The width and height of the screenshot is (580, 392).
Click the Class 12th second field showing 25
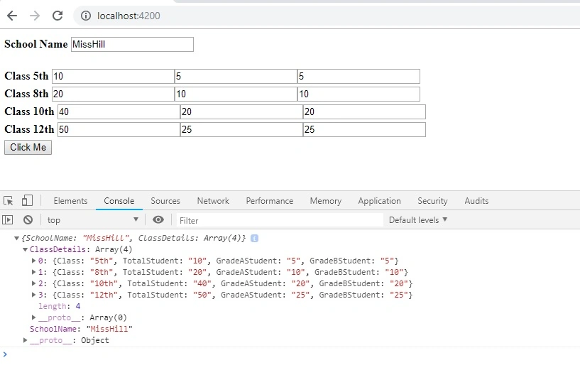click(241, 129)
